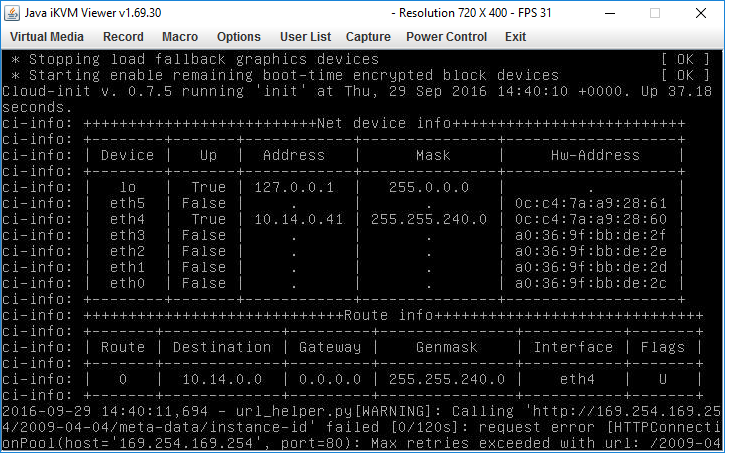Open the Record menu
This screenshot has height=458, width=730.
[123, 37]
